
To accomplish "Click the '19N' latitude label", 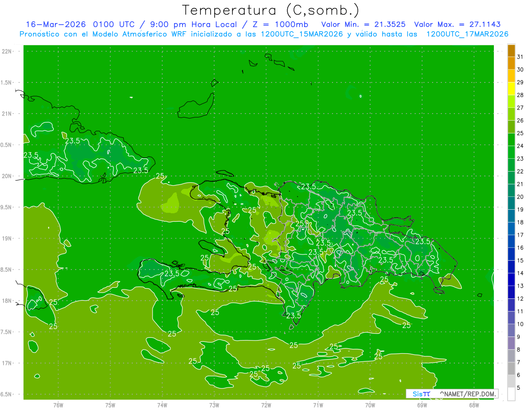I will (7, 239).
